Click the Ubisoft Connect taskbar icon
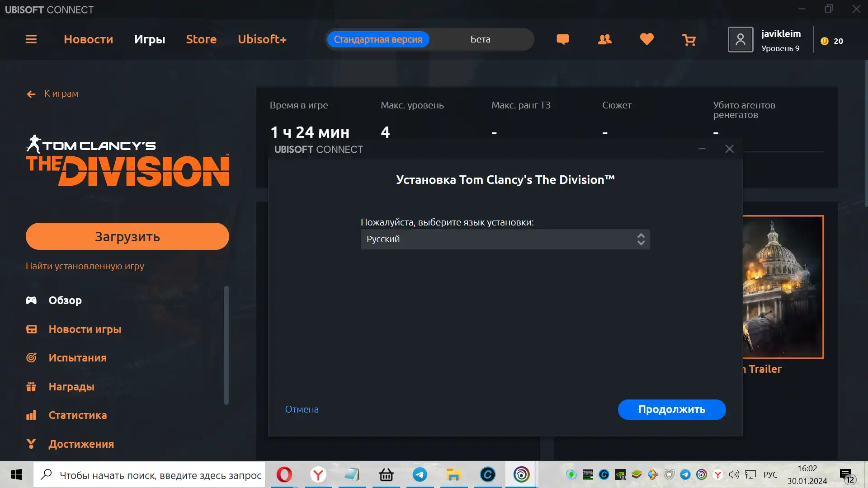The height and width of the screenshot is (488, 868). (x=521, y=474)
